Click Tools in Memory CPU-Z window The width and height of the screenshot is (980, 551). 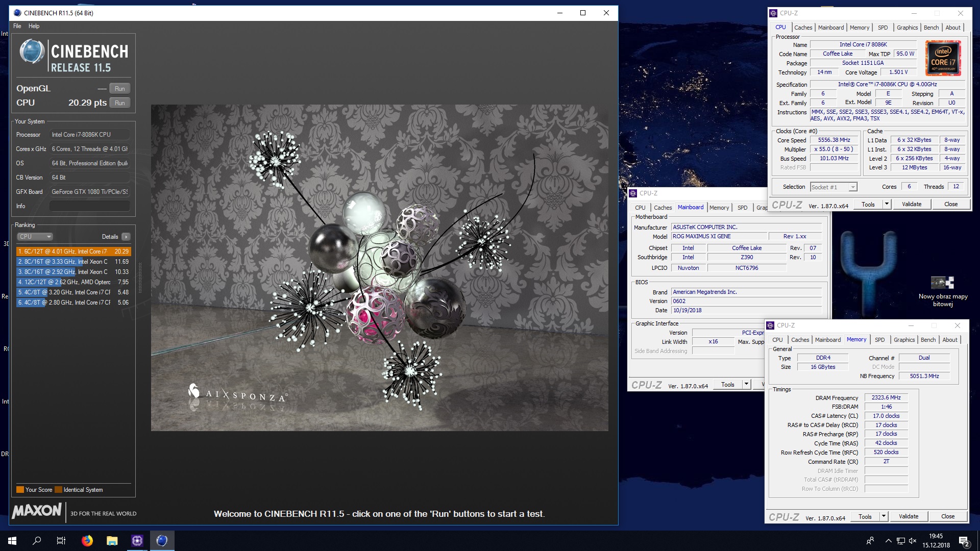[865, 516]
